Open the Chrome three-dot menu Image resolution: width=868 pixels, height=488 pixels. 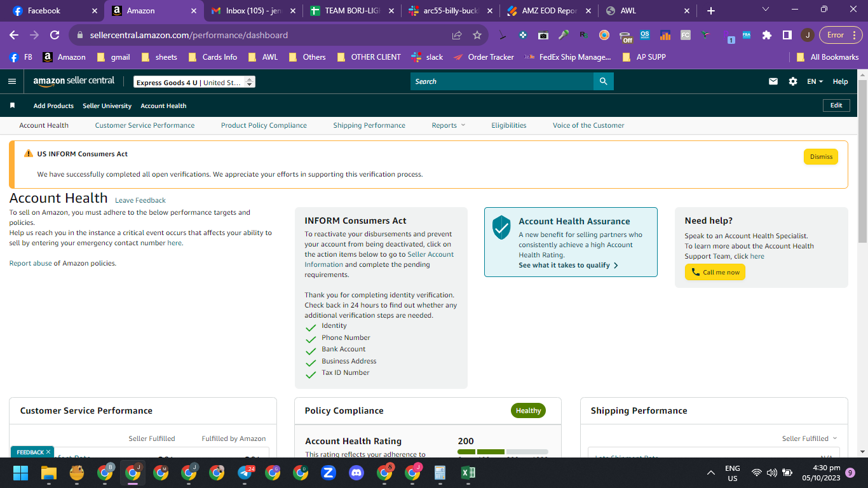856,35
